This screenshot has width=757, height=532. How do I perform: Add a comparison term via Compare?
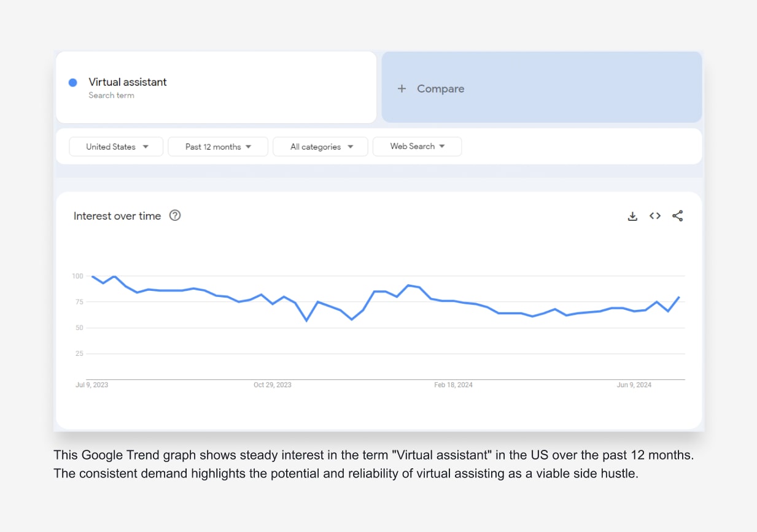tap(542, 87)
